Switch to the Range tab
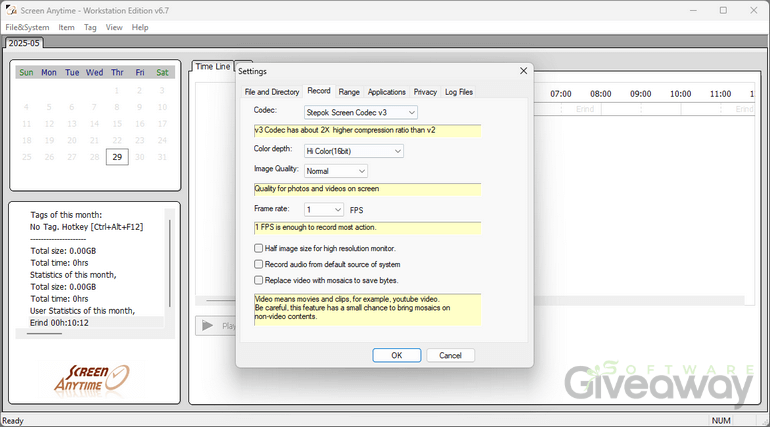This screenshot has height=427, width=770. pyautogui.click(x=349, y=92)
